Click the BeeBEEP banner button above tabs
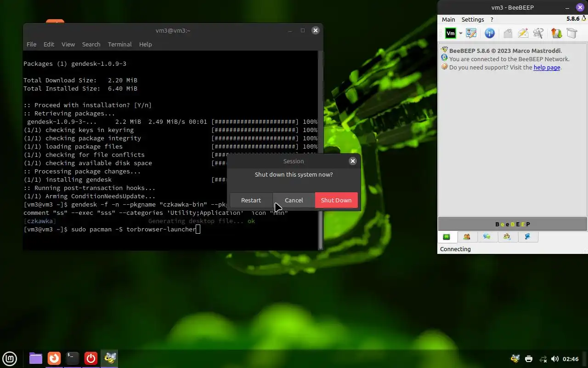This screenshot has width=588, height=368. tap(513, 224)
